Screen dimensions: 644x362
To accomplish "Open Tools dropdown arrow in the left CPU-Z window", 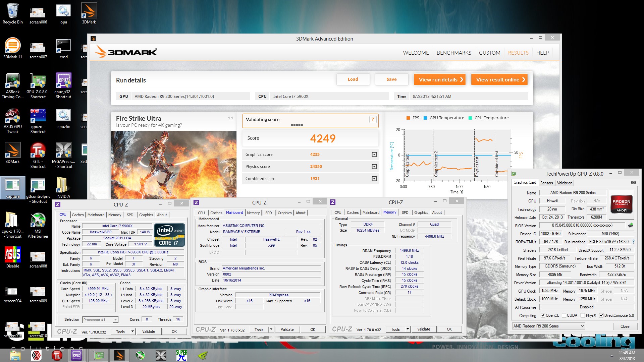I will point(133,331).
